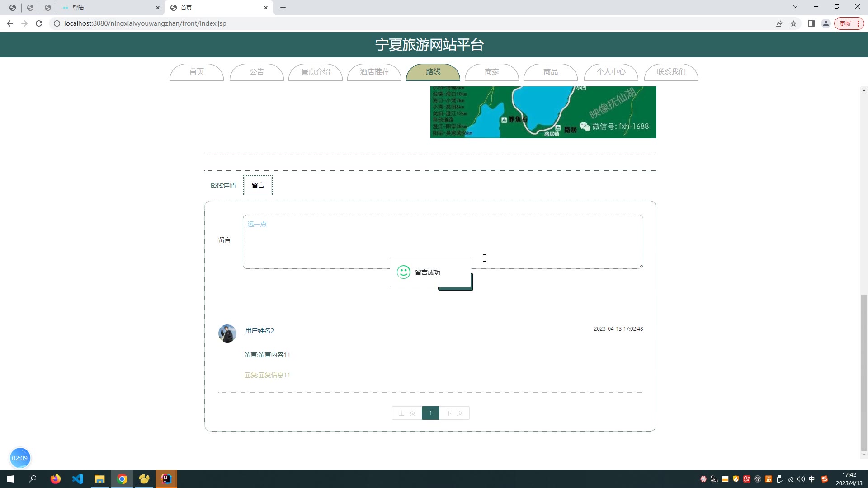Open the Windows Start menu
The width and height of the screenshot is (868, 488).
coord(11,479)
